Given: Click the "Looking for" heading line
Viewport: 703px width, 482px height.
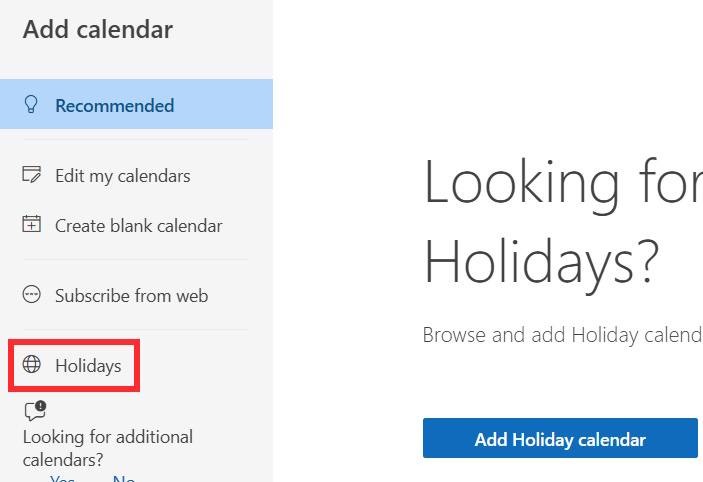Looking at the screenshot, I should click(x=562, y=183).
